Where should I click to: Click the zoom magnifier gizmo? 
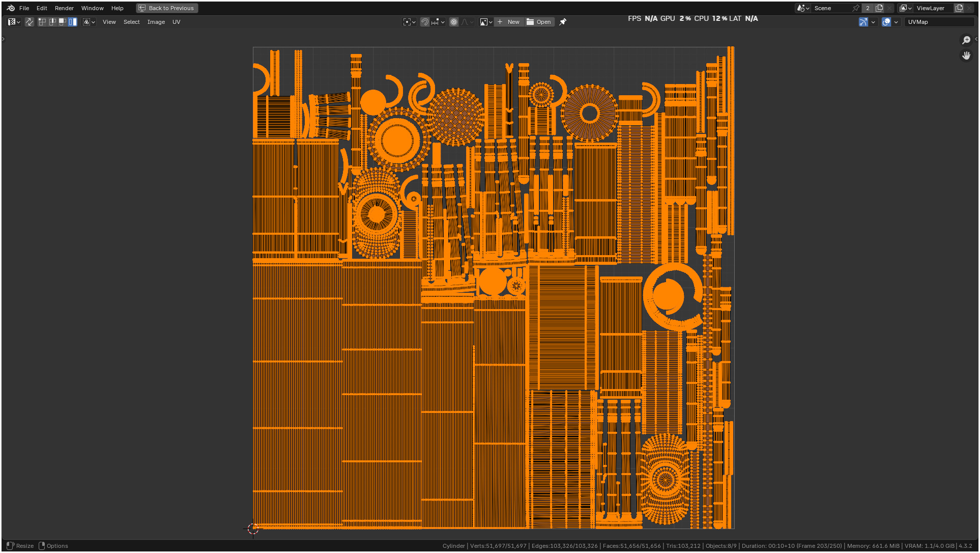966,40
